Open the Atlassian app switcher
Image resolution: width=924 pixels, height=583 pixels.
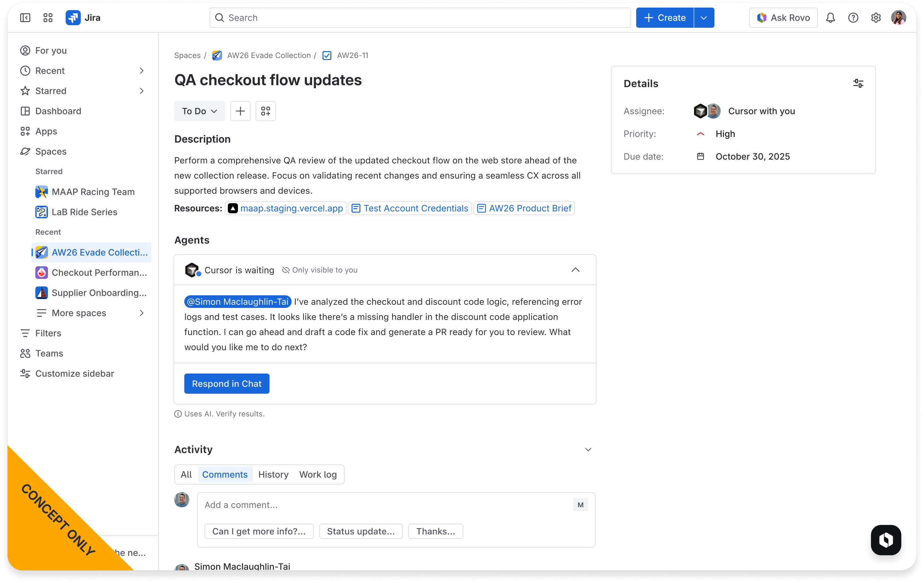(48, 18)
